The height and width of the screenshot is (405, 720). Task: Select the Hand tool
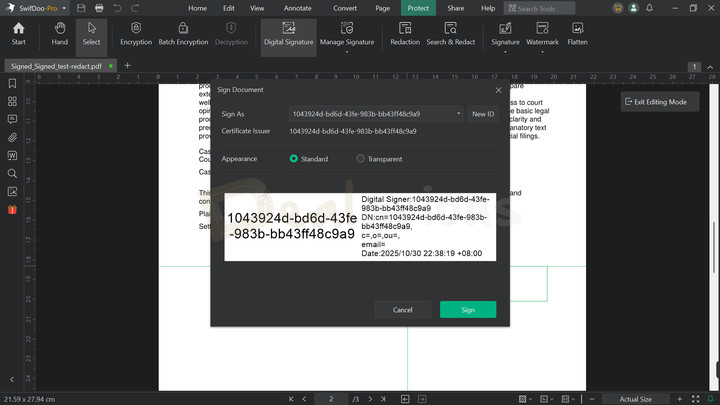pos(59,34)
